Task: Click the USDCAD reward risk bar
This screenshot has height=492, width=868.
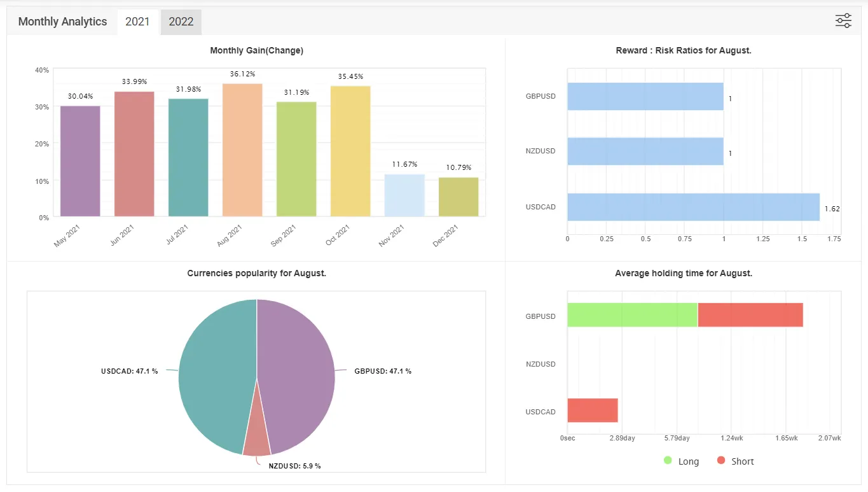Action: coord(693,207)
